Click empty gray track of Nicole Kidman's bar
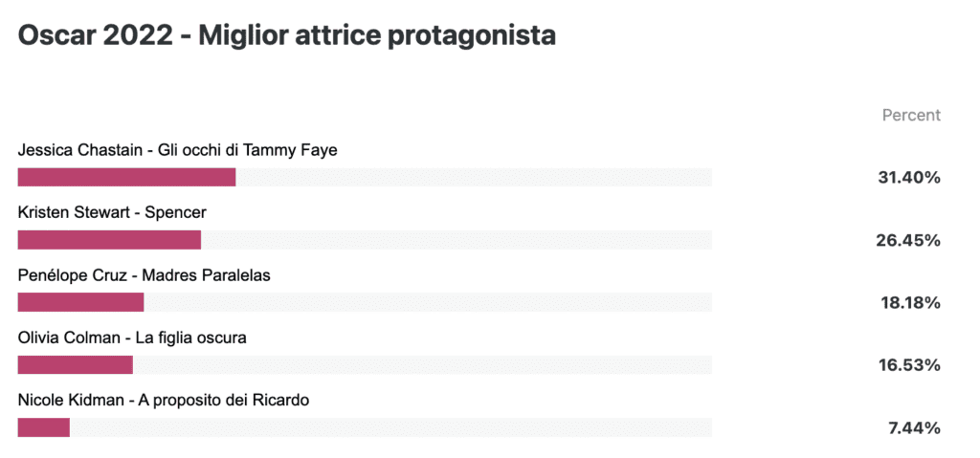This screenshot has height=458, width=980. point(390,427)
